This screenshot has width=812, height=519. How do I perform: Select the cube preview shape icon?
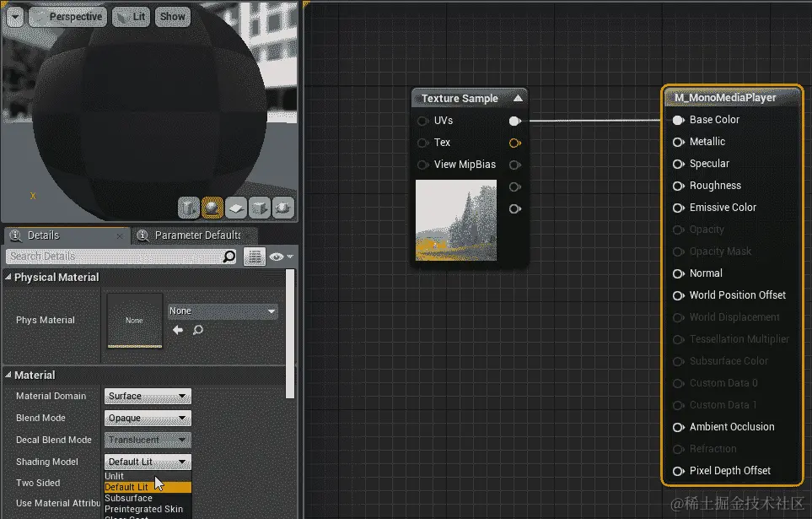(x=259, y=208)
